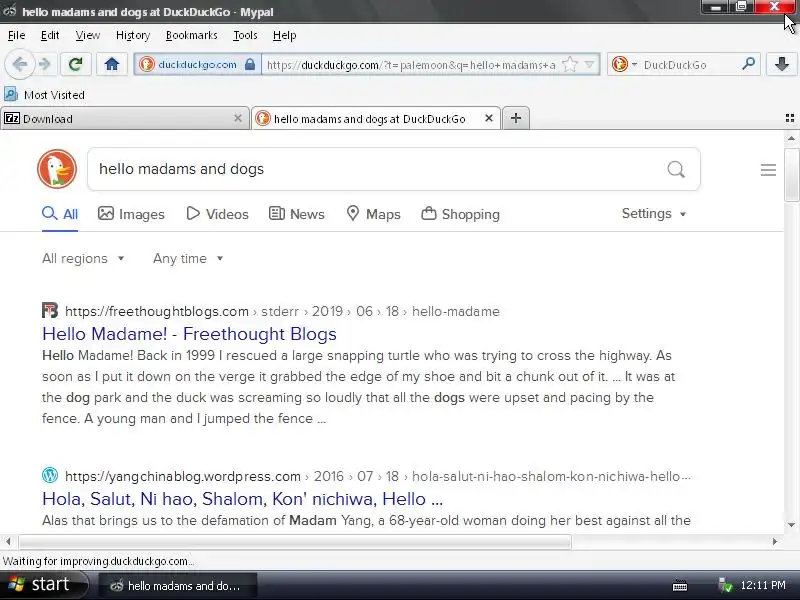
Task: Click the Freethought Blogs favicon
Action: (50, 310)
